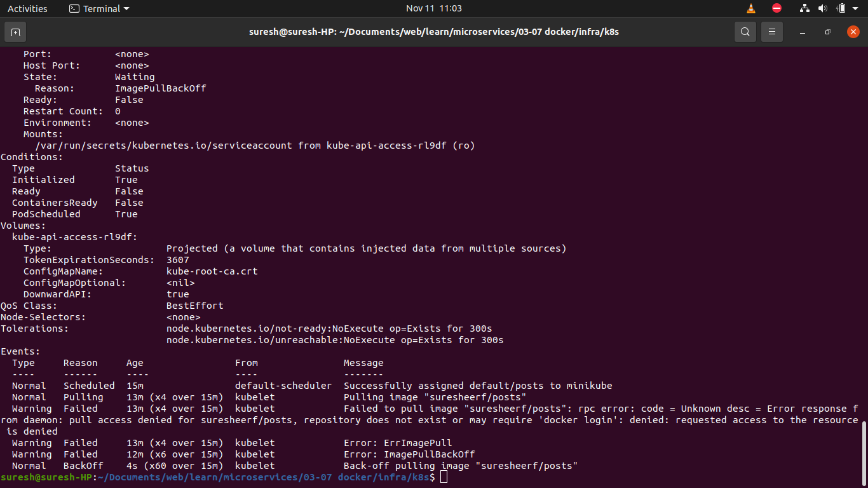Open the Terminal app menu
Image resolution: width=868 pixels, height=488 pixels.
[98, 8]
